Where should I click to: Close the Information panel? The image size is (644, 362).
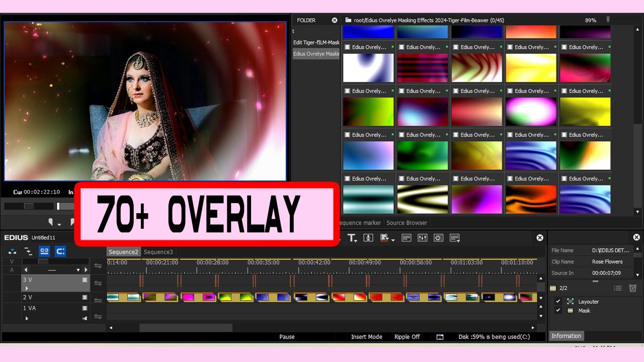[636, 237]
